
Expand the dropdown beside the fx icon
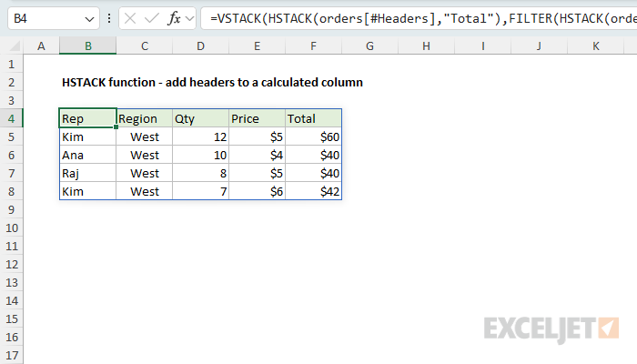pyautogui.click(x=189, y=19)
